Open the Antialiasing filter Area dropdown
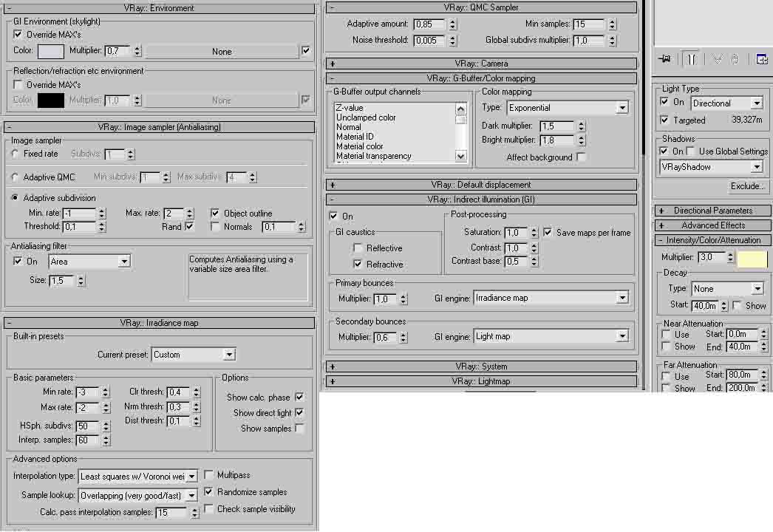The height and width of the screenshot is (532, 773). click(89, 262)
